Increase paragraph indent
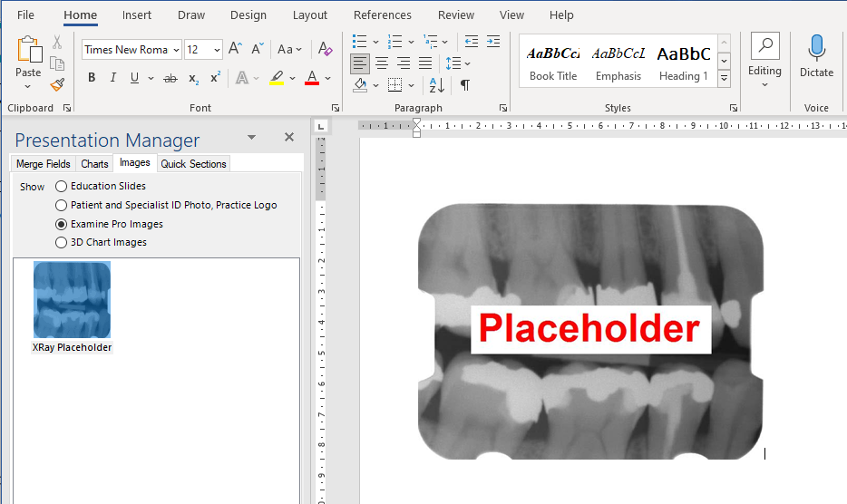The image size is (847, 504). [x=493, y=41]
